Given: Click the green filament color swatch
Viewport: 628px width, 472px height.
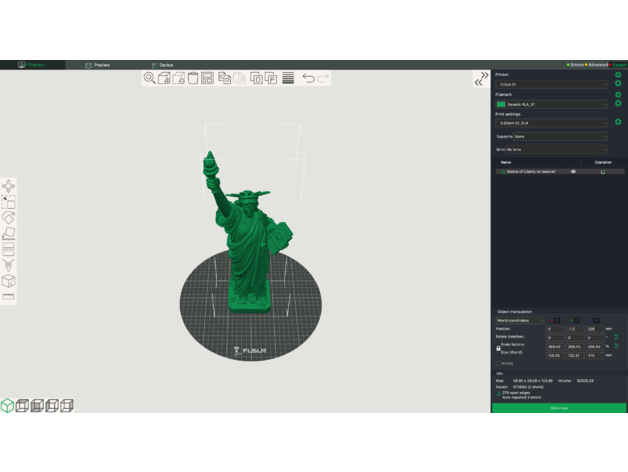Looking at the screenshot, I should pyautogui.click(x=501, y=104).
